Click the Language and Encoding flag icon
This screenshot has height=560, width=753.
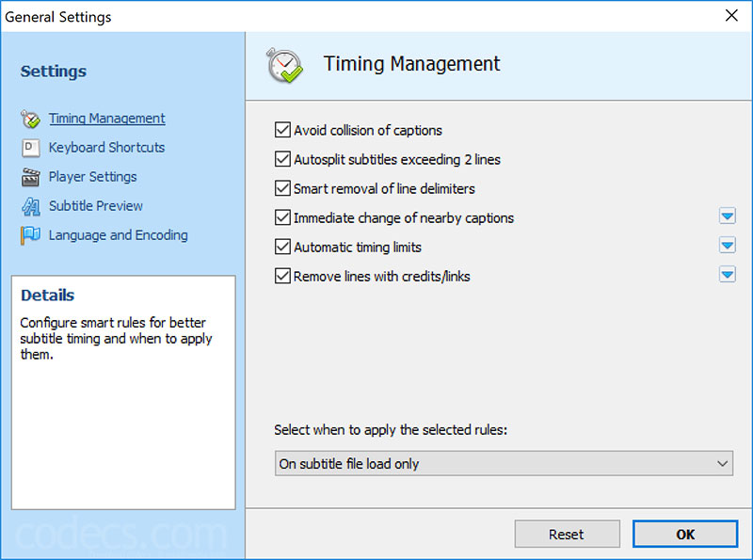click(30, 235)
